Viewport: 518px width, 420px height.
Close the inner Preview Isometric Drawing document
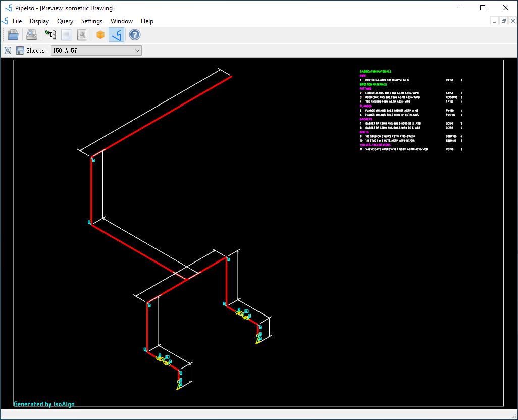(513, 21)
